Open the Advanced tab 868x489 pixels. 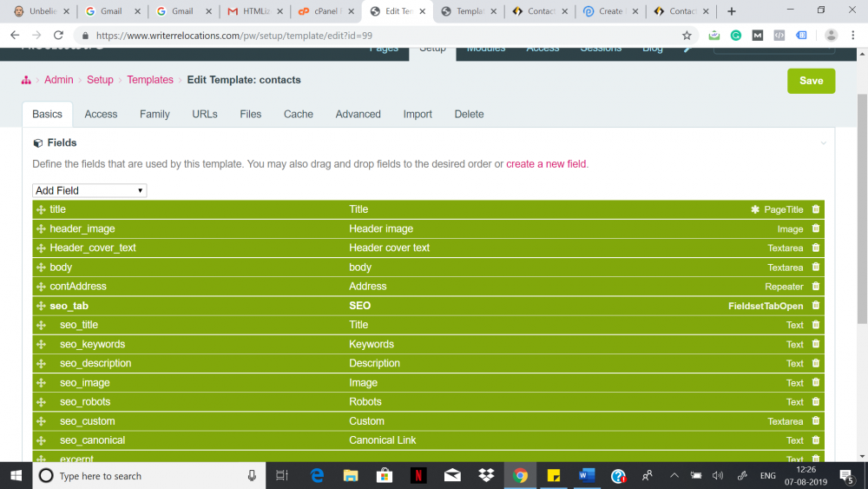(358, 114)
